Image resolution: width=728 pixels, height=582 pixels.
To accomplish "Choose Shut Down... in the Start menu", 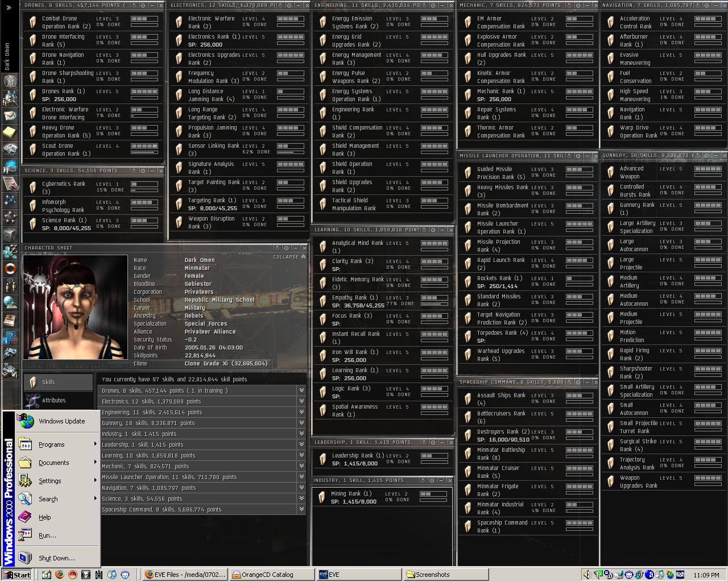I will pyautogui.click(x=57, y=558).
